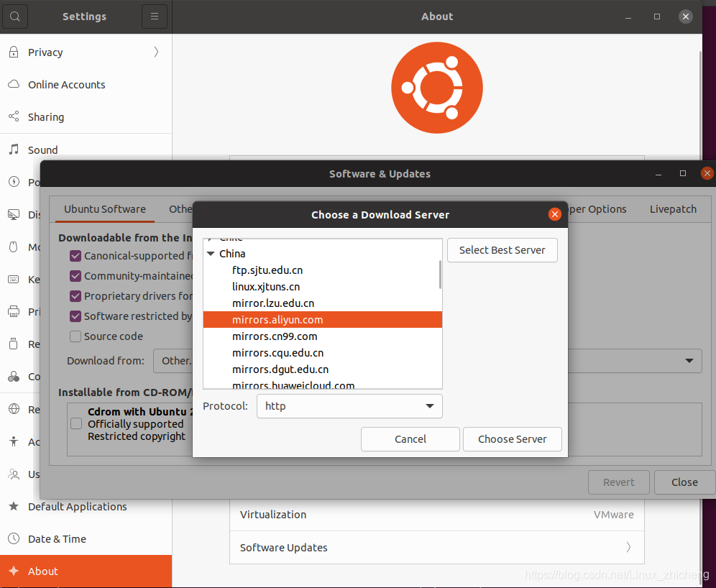Viewport: 716px width, 588px height.
Task: Click the Color icon in Settings sidebar
Action: click(x=14, y=377)
